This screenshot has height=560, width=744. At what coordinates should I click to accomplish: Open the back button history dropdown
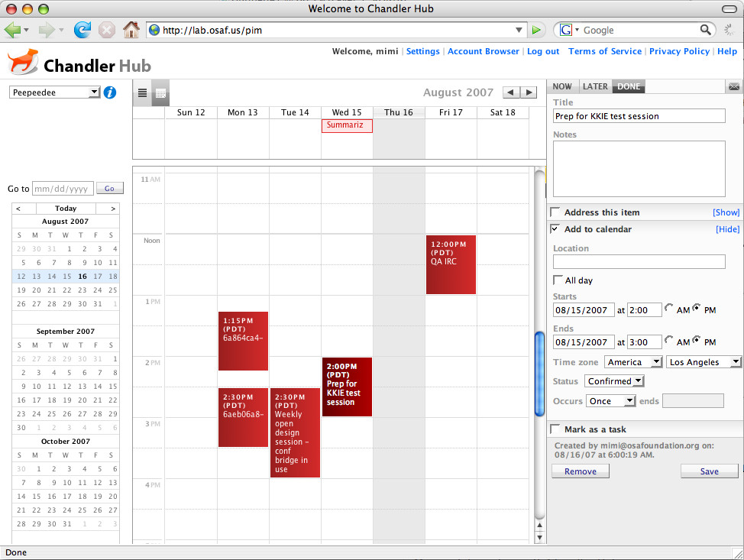26,30
